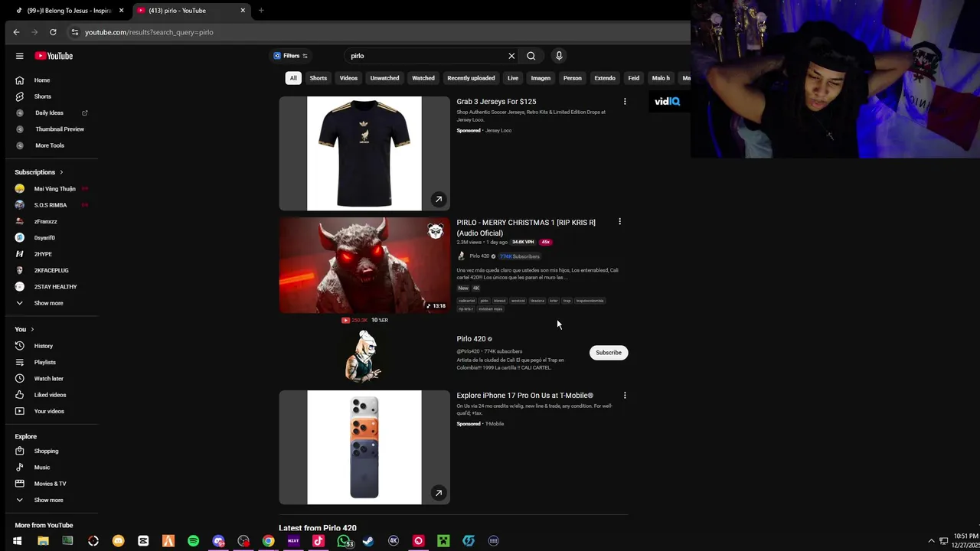
Task: Open options menu for Jersey Loco ad
Action: (x=625, y=101)
